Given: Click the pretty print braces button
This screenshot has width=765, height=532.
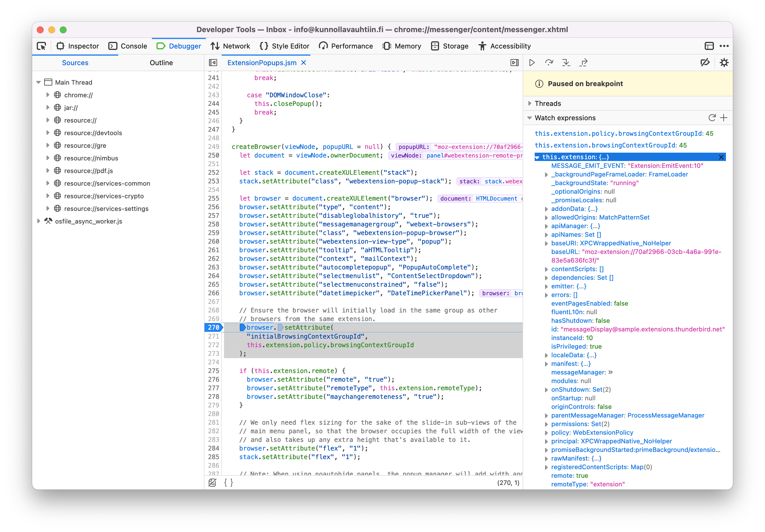Looking at the screenshot, I should pyautogui.click(x=228, y=482).
